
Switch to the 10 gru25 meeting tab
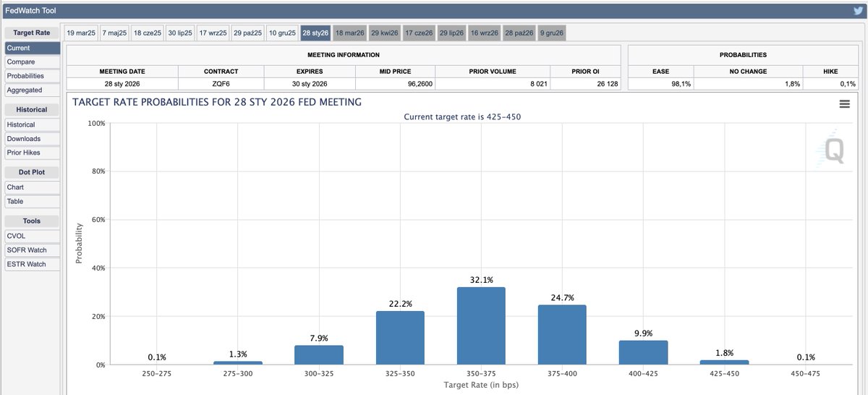click(x=282, y=33)
